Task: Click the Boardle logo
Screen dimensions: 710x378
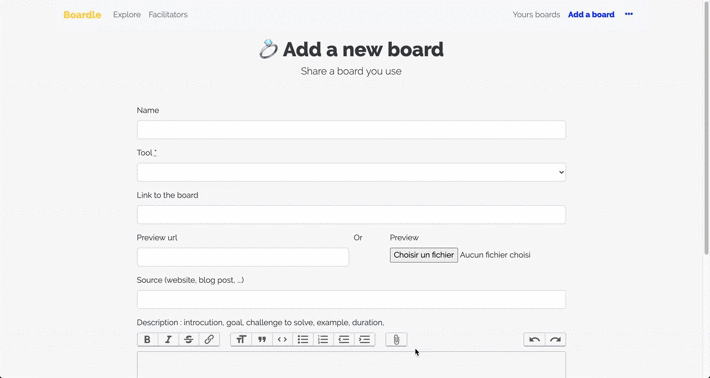Action: click(x=82, y=14)
